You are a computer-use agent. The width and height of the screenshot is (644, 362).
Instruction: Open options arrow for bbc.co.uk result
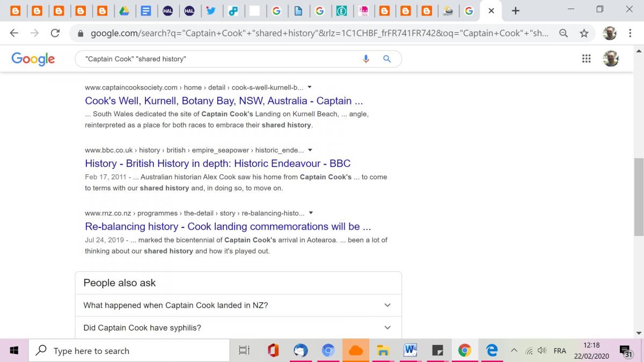coord(310,150)
